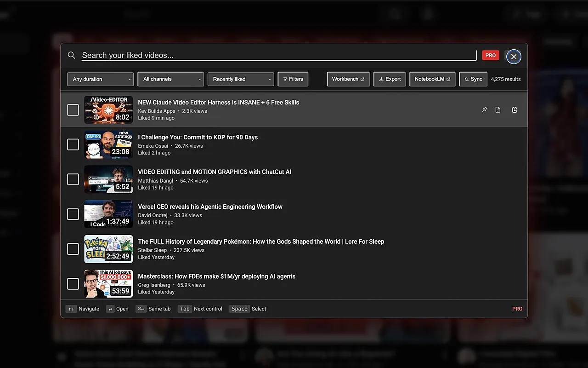Select the checkbox for the KDP 90 Days video
The width and height of the screenshot is (588, 368).
(x=73, y=144)
